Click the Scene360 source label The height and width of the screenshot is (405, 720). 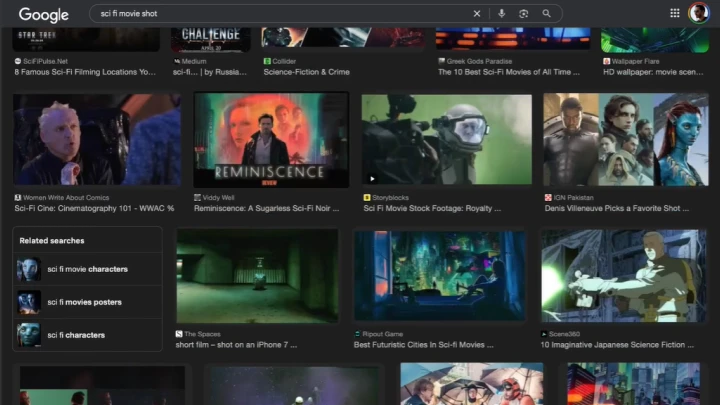[x=560, y=334]
